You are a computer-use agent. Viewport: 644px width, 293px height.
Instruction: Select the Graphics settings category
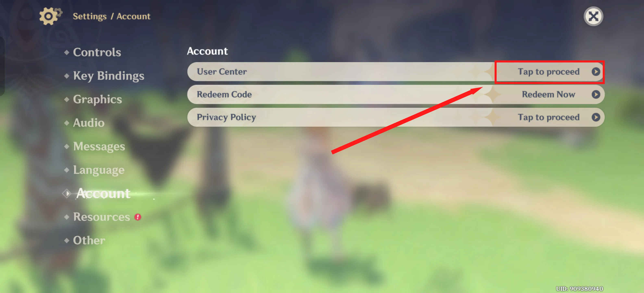pos(98,99)
